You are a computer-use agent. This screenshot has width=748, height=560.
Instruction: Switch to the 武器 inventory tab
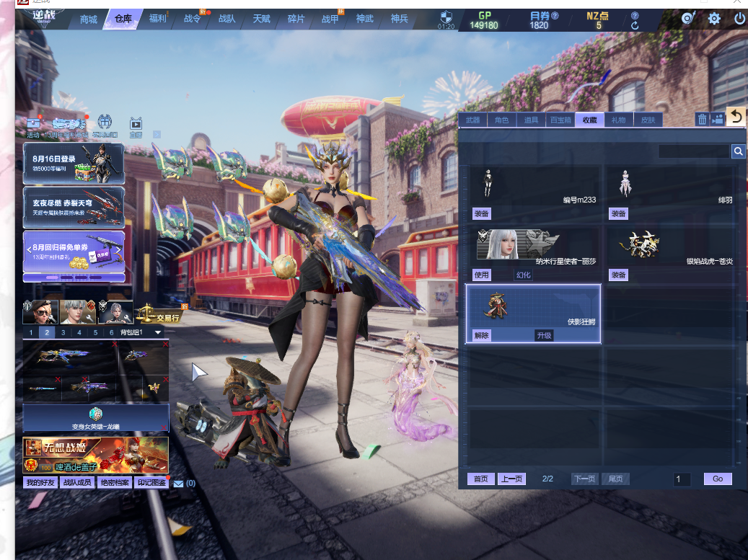click(472, 120)
